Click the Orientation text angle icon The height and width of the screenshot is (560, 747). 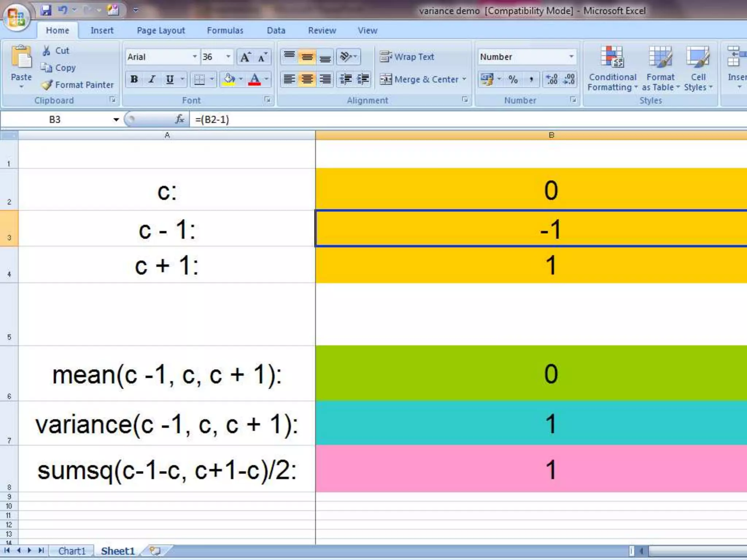(345, 57)
